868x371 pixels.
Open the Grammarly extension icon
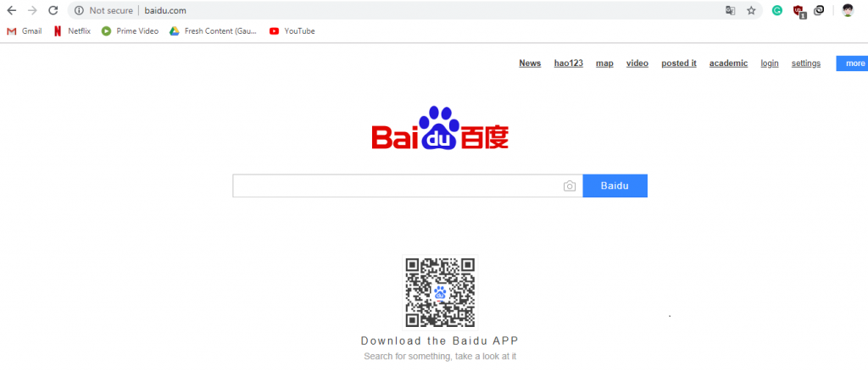777,10
